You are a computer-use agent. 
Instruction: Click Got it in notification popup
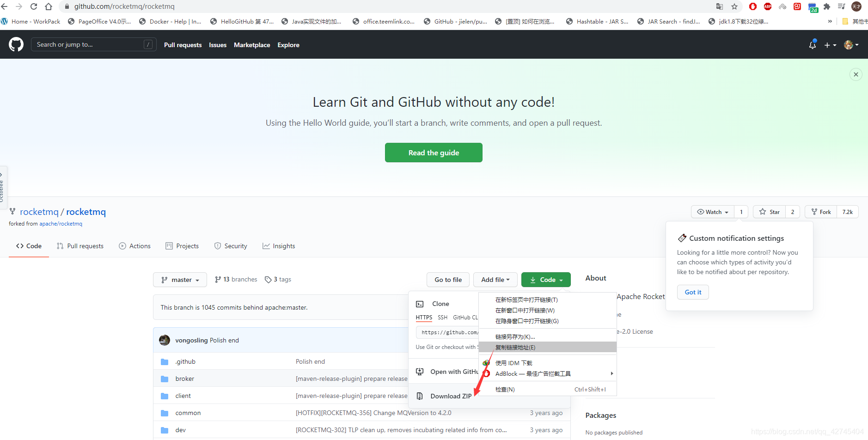point(693,292)
